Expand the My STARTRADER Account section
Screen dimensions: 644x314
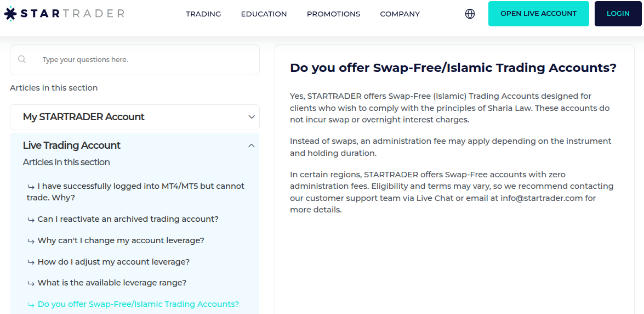tap(252, 117)
